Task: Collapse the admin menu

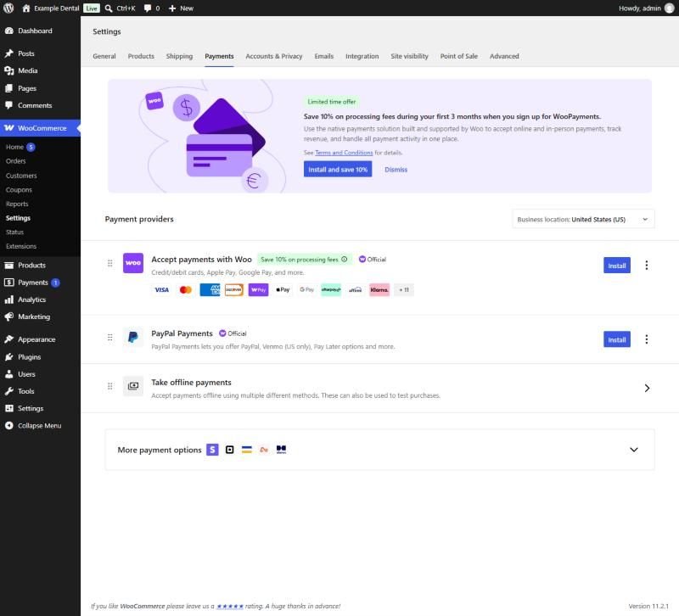Action: pos(40,426)
